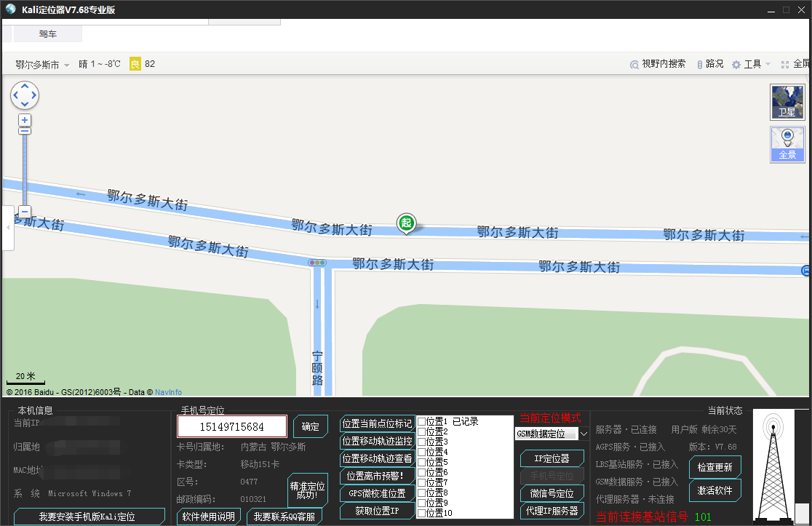Click 位置移动轨迹监控 button
812x526 pixels.
[377, 441]
